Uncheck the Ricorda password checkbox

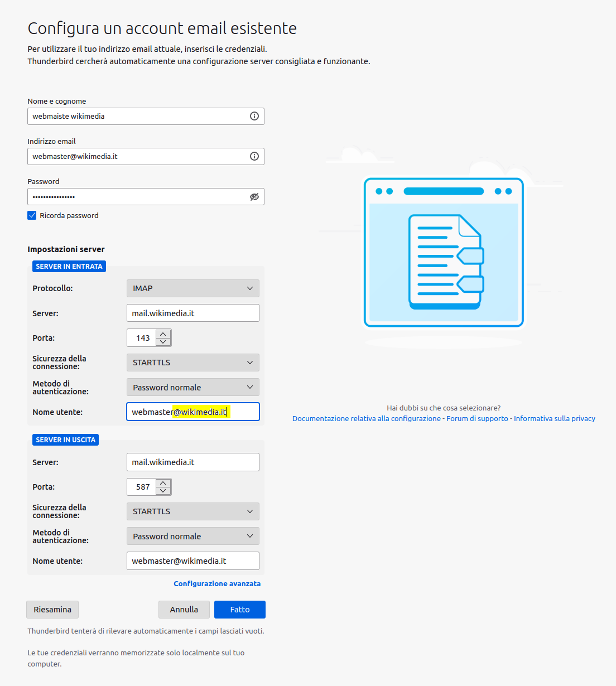tap(32, 215)
